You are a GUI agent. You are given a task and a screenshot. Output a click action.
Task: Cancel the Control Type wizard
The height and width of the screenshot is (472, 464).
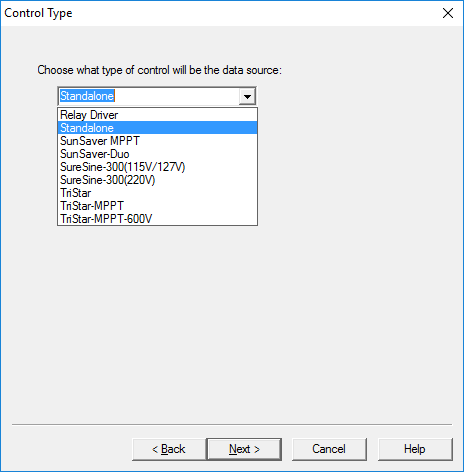tap(329, 449)
